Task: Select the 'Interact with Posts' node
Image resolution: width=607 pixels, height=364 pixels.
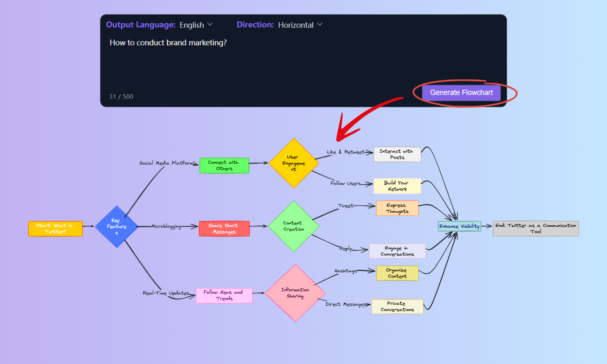Action: pos(397,154)
